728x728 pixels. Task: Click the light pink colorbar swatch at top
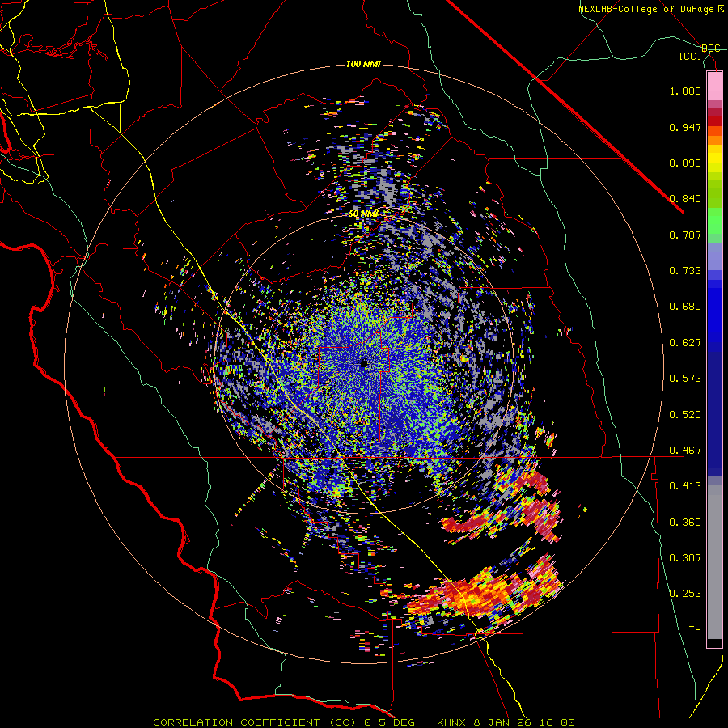[714, 87]
